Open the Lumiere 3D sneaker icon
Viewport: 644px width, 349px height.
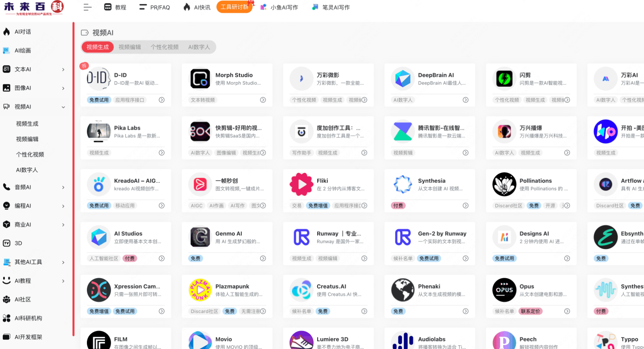pos(301,341)
